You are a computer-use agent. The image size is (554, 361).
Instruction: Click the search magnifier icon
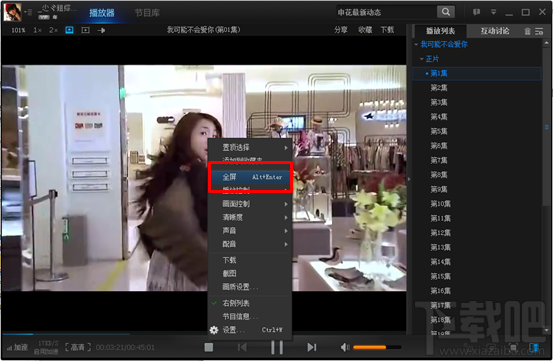(446, 12)
